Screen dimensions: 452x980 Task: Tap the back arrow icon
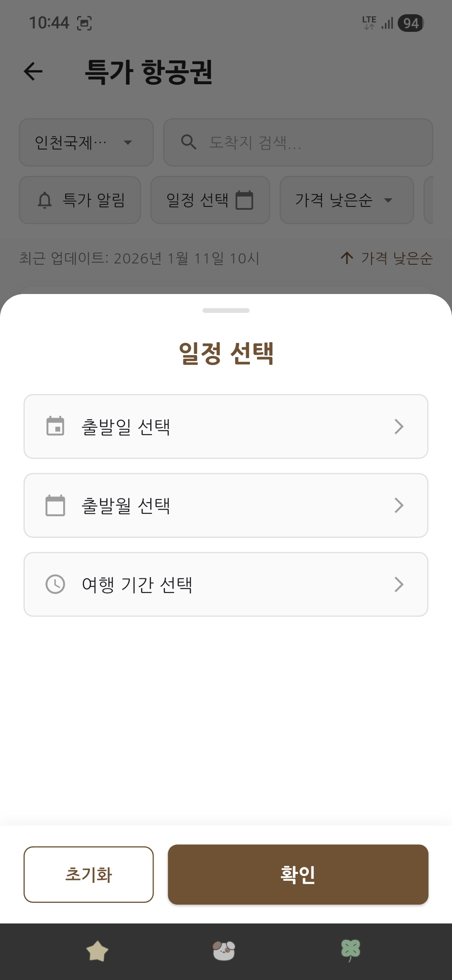pos(33,71)
